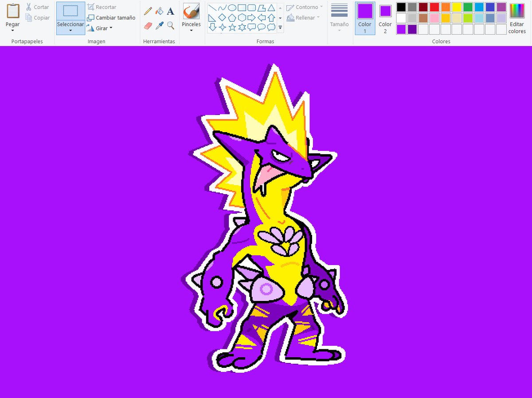Select the five-pointed star shape
This screenshot has height=398, width=532.
tap(232, 27)
